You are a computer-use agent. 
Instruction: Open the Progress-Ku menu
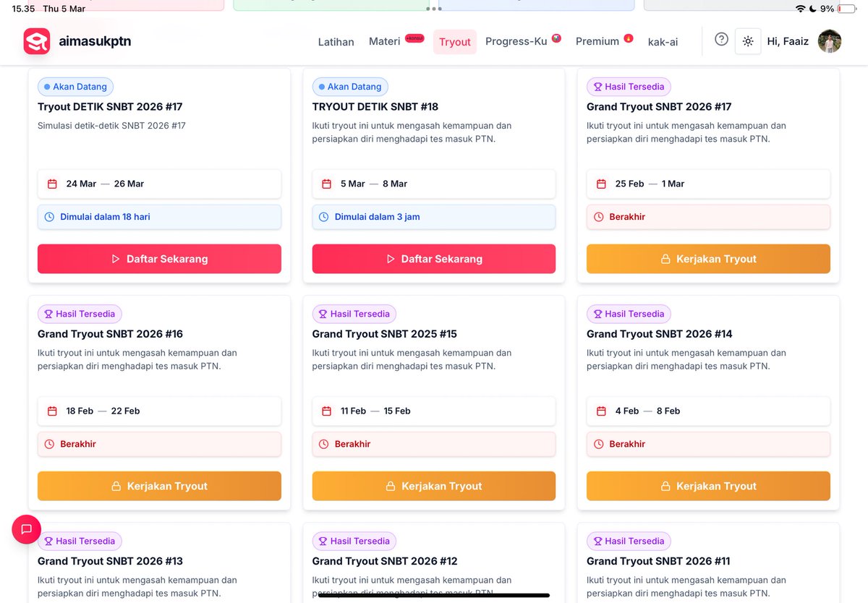click(x=516, y=41)
